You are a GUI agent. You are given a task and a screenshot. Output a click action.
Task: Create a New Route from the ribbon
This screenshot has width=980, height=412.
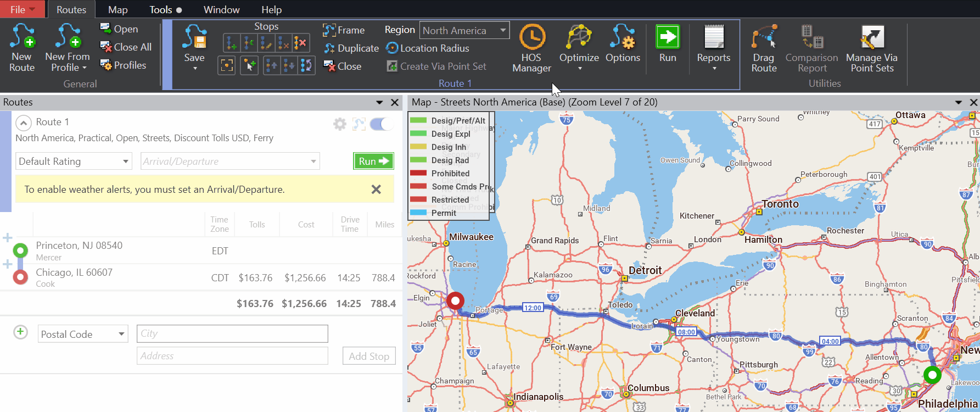[22, 48]
